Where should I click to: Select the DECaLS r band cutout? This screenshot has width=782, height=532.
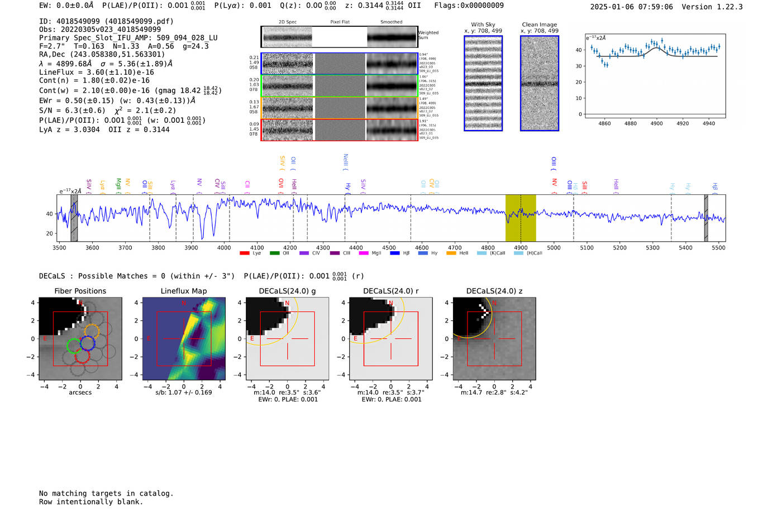point(390,339)
